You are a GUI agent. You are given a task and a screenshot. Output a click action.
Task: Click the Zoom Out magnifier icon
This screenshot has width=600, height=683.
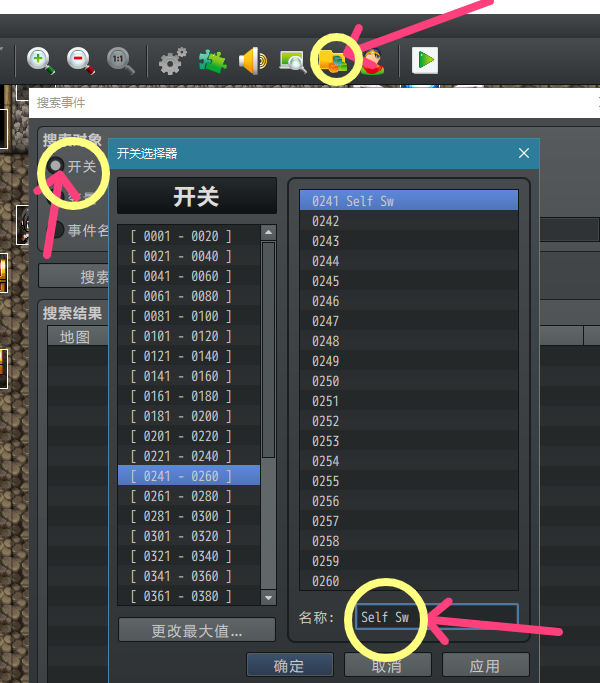pos(81,61)
